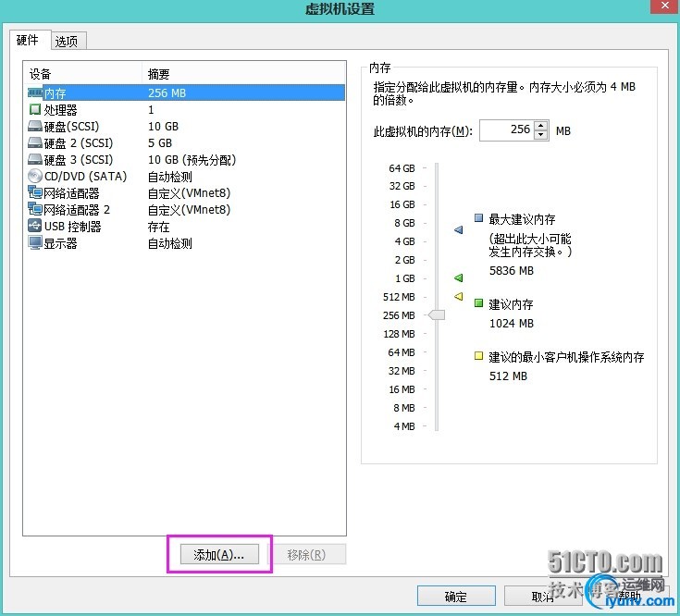Click the 4 MB slider scale label
680x616 pixels.
pyautogui.click(x=404, y=426)
